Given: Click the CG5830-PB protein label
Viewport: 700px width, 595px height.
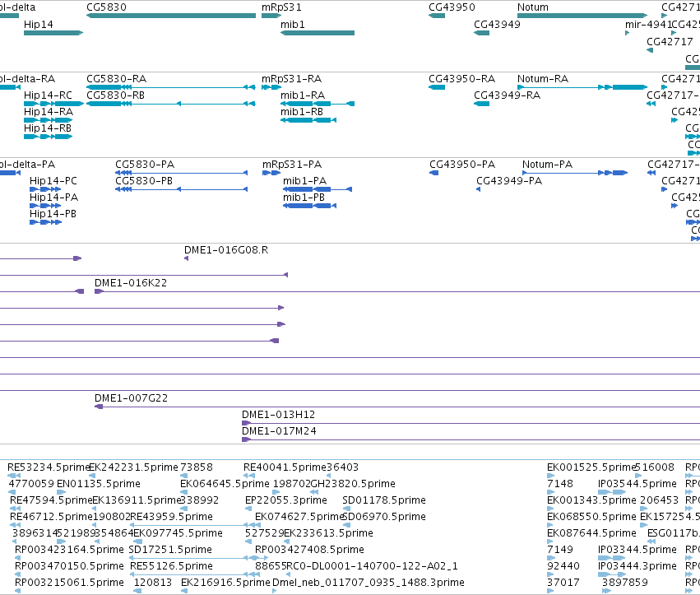Looking at the screenshot, I should coord(144,181).
